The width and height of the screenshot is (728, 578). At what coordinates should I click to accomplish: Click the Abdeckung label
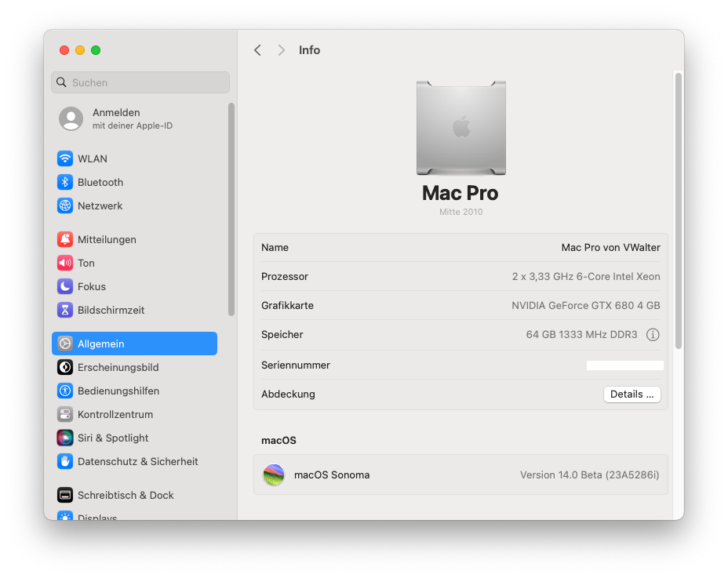[288, 394]
